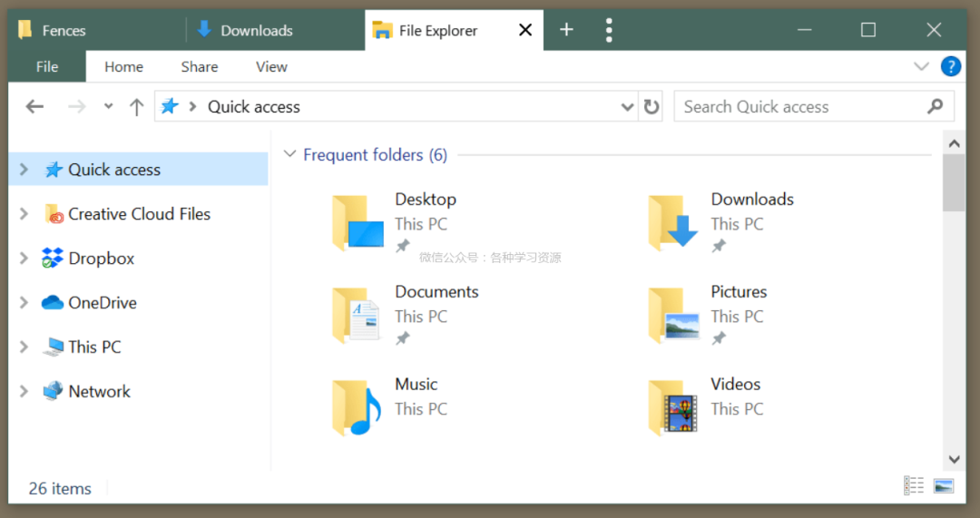Open the Documents folder icon
The height and width of the screenshot is (518, 980).
click(357, 315)
